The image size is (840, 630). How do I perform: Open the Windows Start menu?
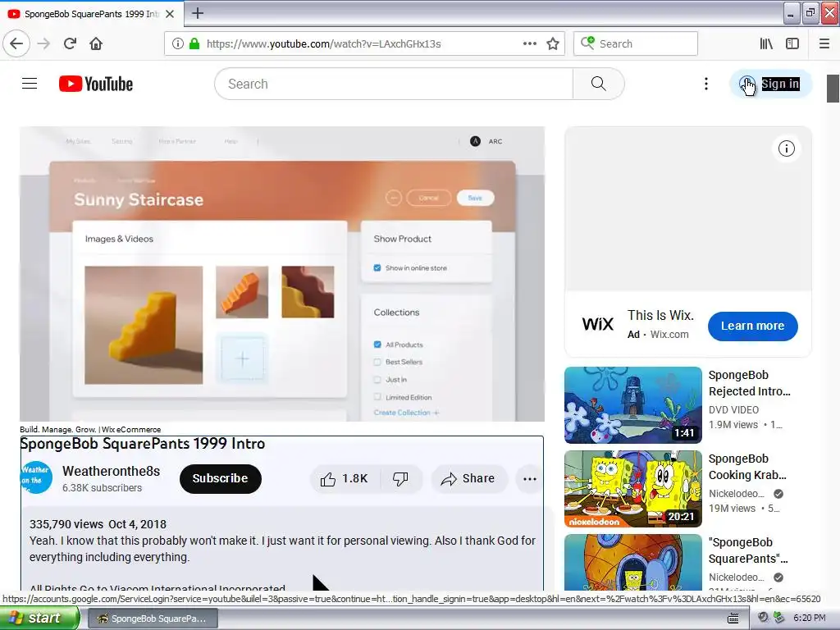[39, 618]
